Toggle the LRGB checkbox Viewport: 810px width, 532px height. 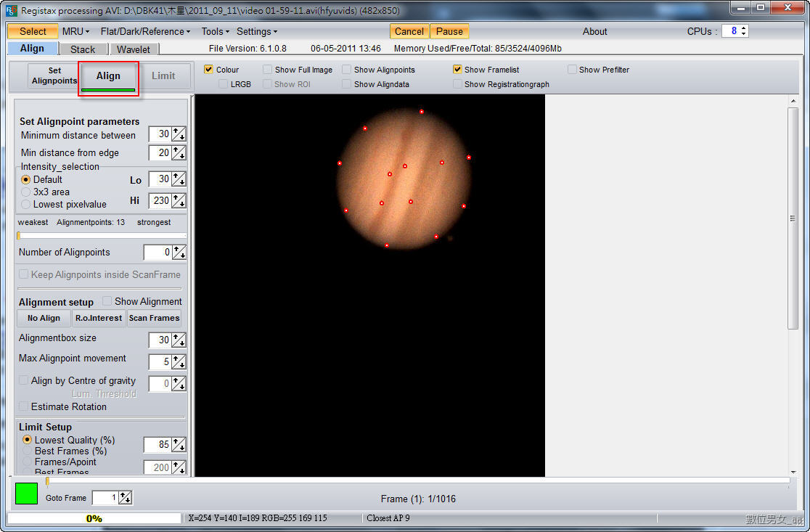223,83
